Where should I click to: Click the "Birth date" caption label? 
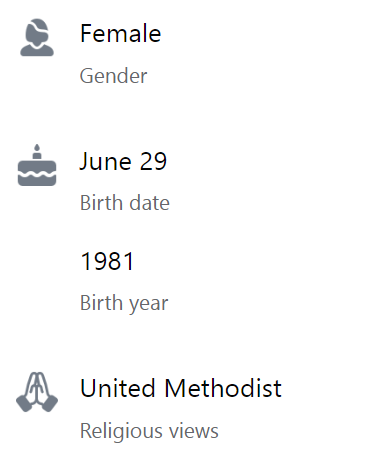(125, 203)
